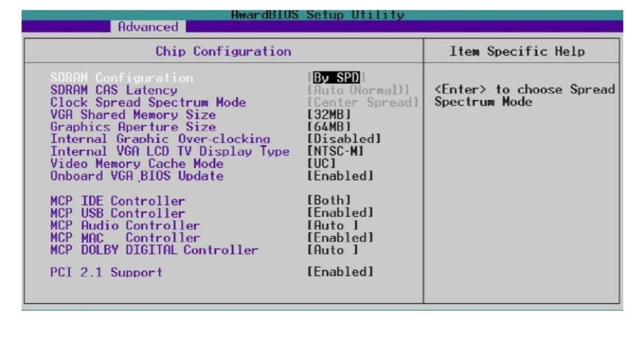Toggle MCP MAC Controller Enabled value

(x=340, y=238)
